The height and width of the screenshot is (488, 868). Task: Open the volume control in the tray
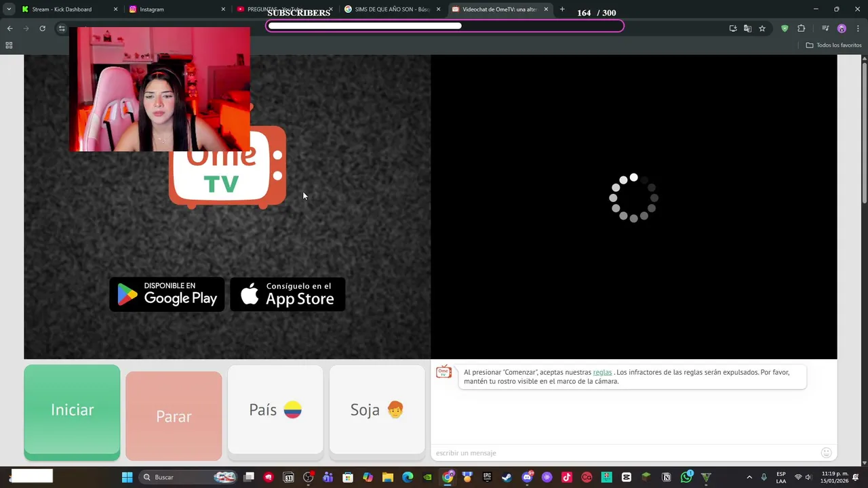pyautogui.click(x=808, y=477)
